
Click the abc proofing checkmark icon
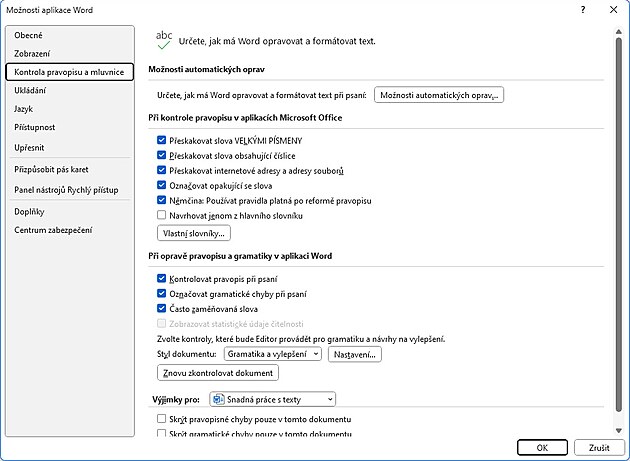(163, 39)
